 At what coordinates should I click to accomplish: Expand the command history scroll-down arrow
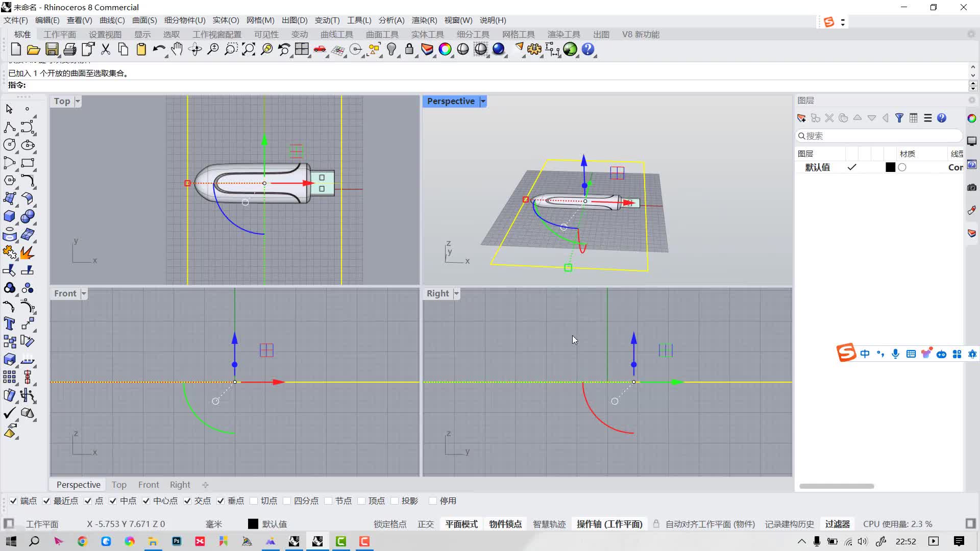pos(973,76)
